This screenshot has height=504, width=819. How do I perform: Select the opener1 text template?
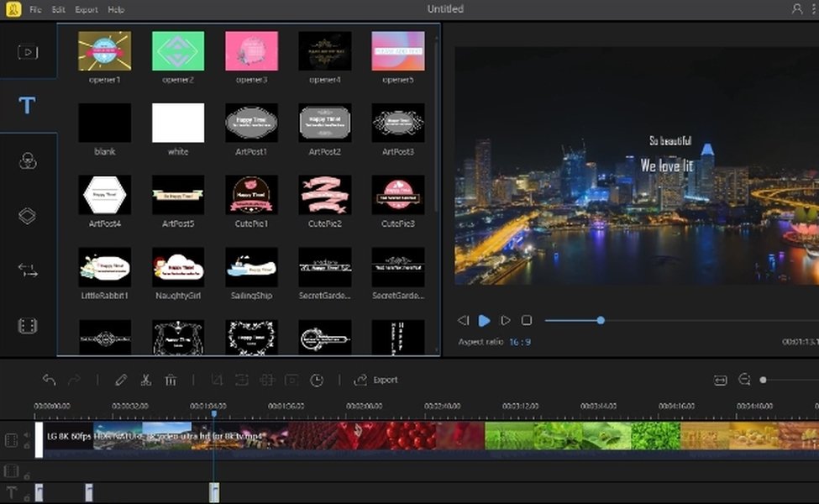(104, 51)
